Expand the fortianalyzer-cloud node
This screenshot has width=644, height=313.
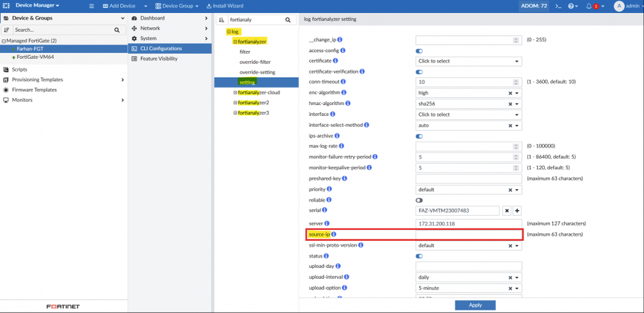click(x=235, y=93)
